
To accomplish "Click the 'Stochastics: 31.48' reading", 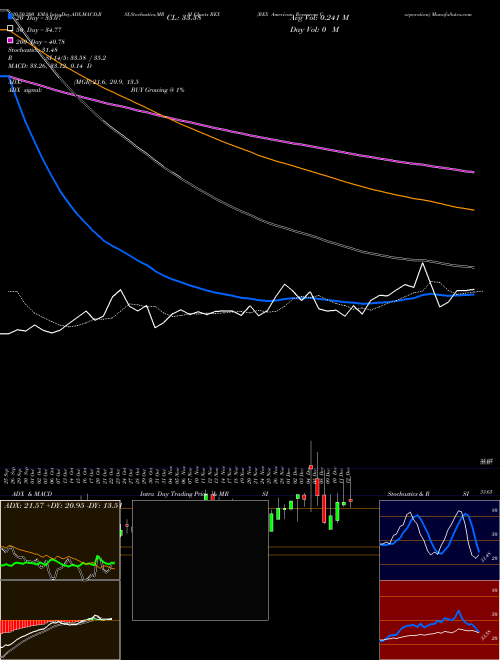I will pos(33,50).
